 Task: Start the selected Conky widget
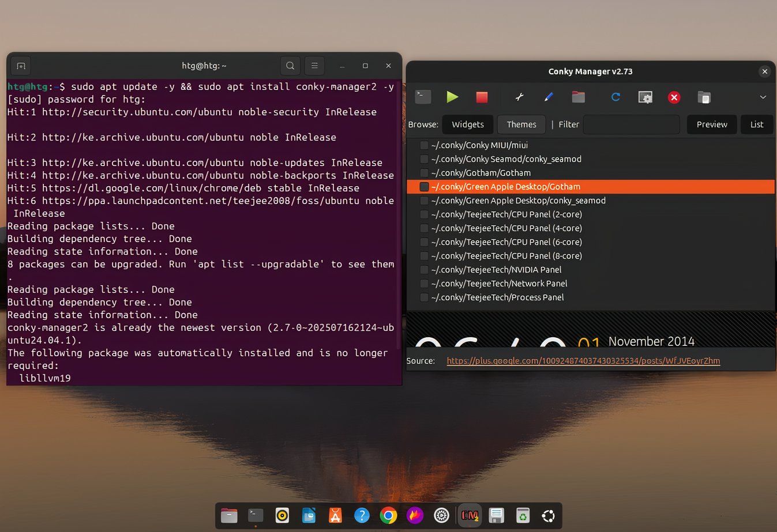click(452, 97)
